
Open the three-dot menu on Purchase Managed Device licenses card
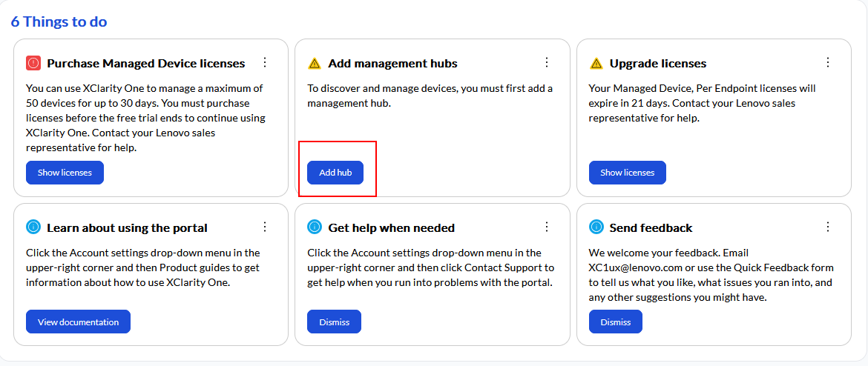pyautogui.click(x=265, y=63)
